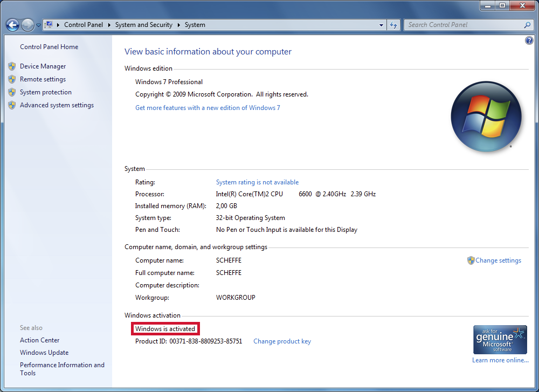Click Change product key link
The image size is (539, 392).
pos(282,341)
